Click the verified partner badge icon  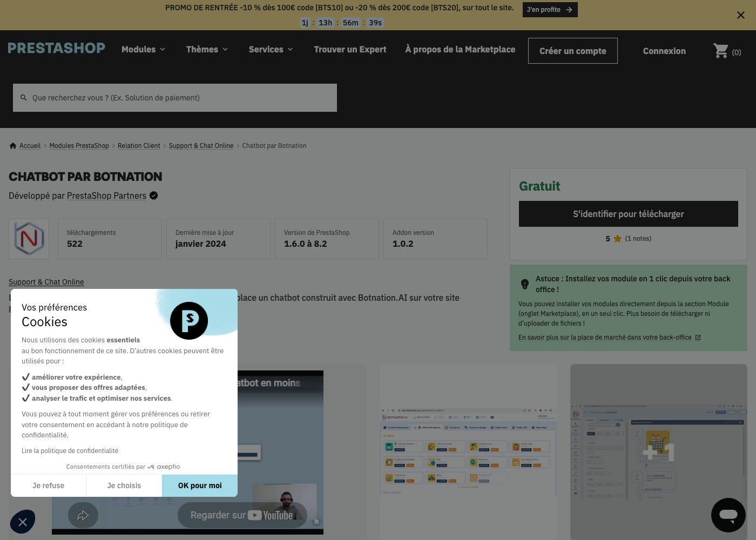[x=154, y=195]
